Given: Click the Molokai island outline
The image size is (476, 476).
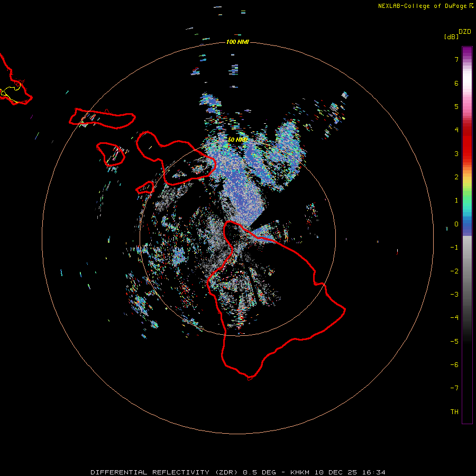Looking at the screenshot, I should pos(102,118).
